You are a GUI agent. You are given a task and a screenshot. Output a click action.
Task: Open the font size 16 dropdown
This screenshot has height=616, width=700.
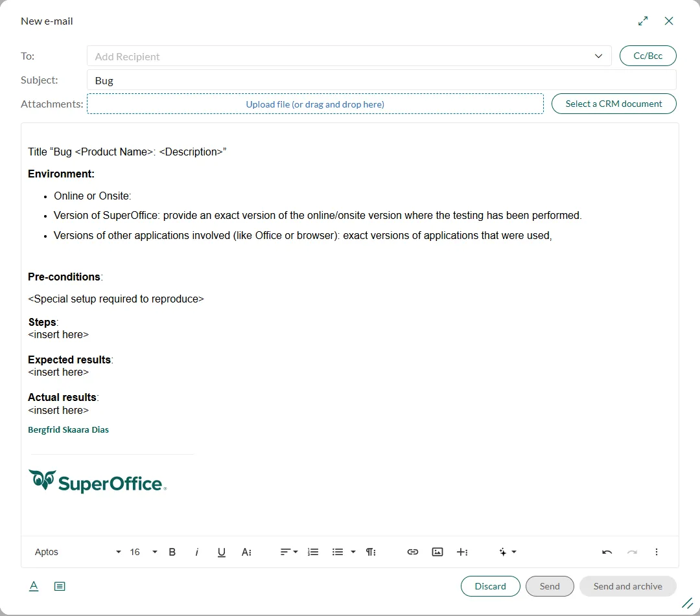144,552
